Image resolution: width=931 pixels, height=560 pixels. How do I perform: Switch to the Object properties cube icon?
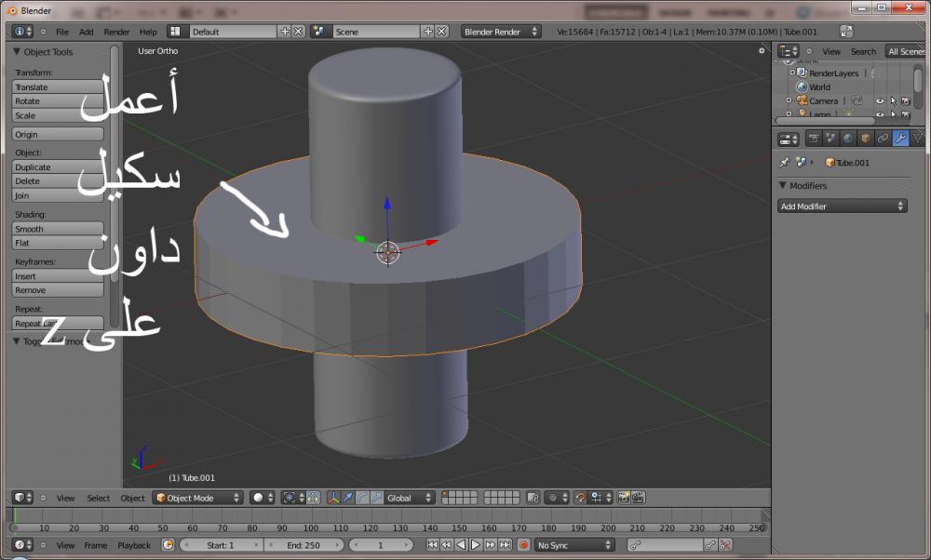(865, 139)
